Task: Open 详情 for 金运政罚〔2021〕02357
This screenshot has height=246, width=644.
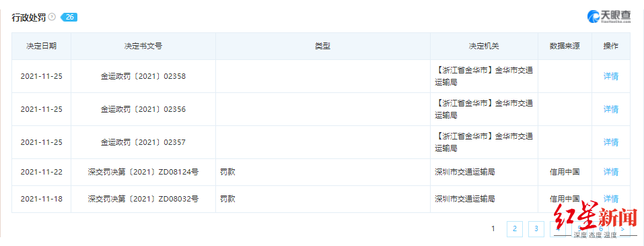Action: pyautogui.click(x=611, y=142)
